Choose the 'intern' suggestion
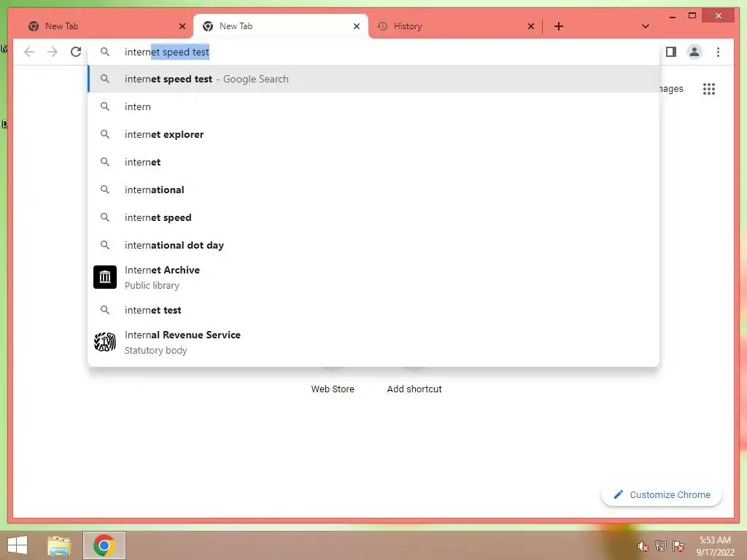Screen dimensions: 747x560 coord(373,106)
